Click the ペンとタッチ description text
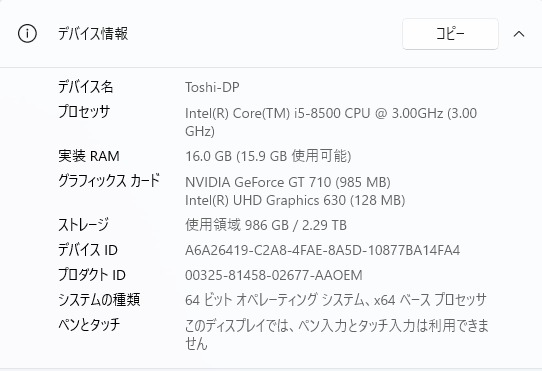The height and width of the screenshot is (371, 542). click(x=337, y=334)
